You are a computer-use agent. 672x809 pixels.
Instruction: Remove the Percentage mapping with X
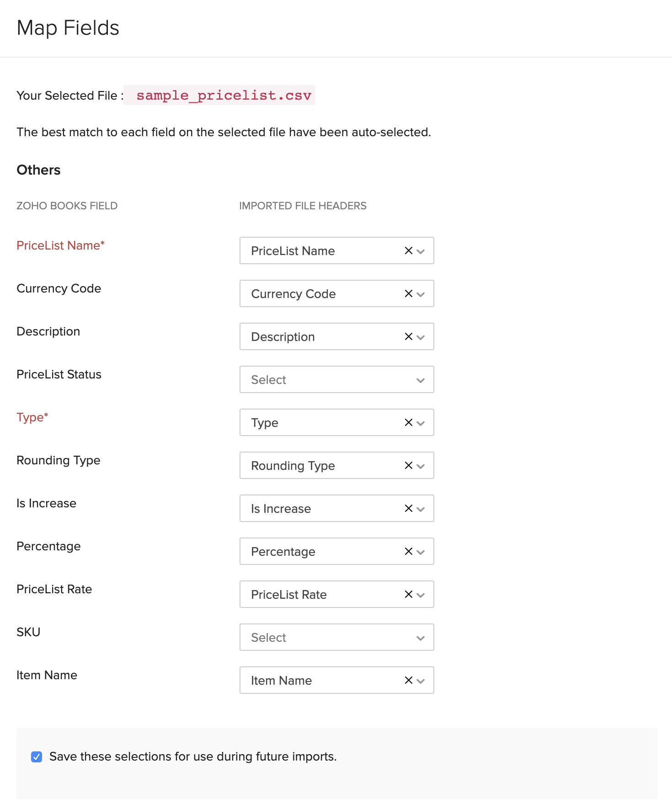point(409,551)
